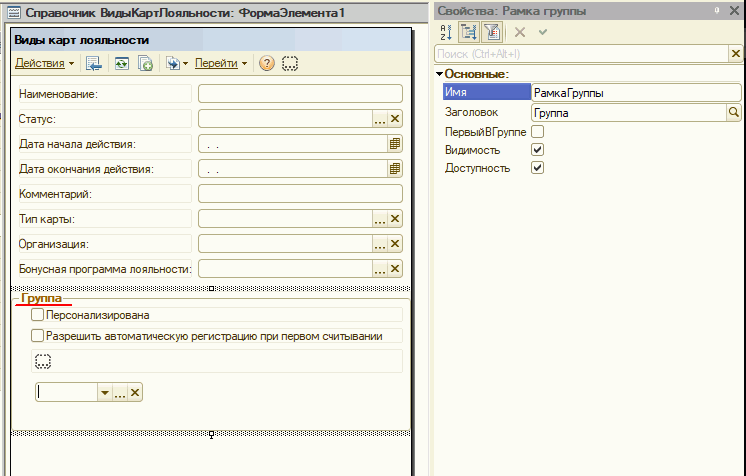Open calendar for Дата окончания действия
Image resolution: width=746 pixels, height=476 pixels.
point(395,169)
